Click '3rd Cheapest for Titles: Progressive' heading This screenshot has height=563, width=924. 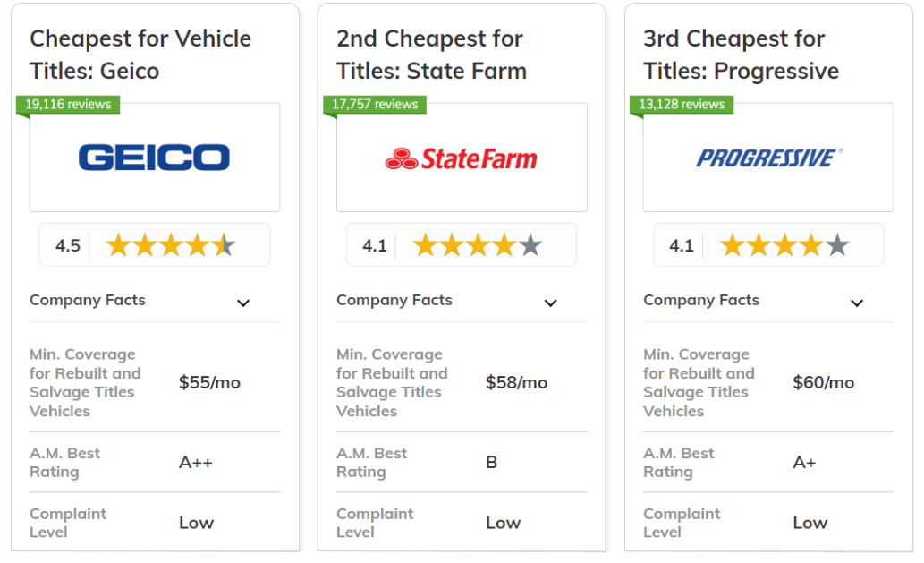[741, 55]
